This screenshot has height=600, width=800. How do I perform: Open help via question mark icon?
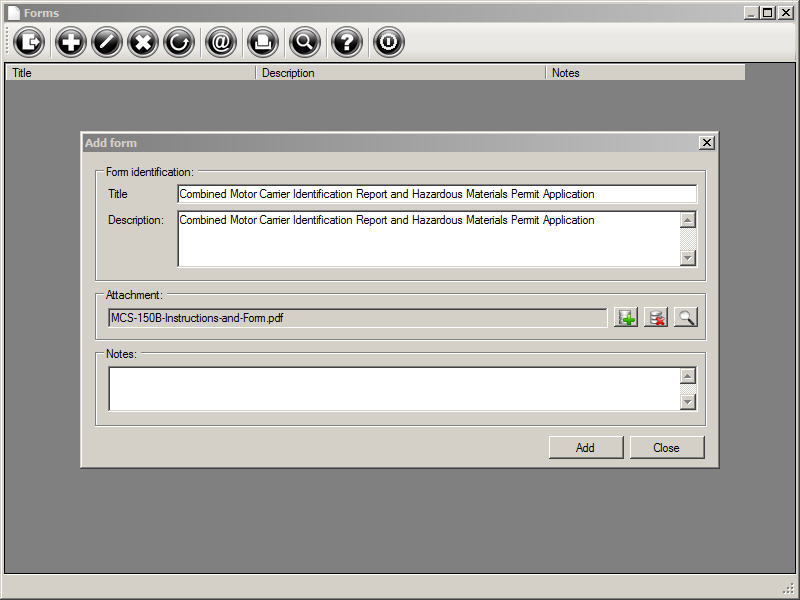(347, 42)
